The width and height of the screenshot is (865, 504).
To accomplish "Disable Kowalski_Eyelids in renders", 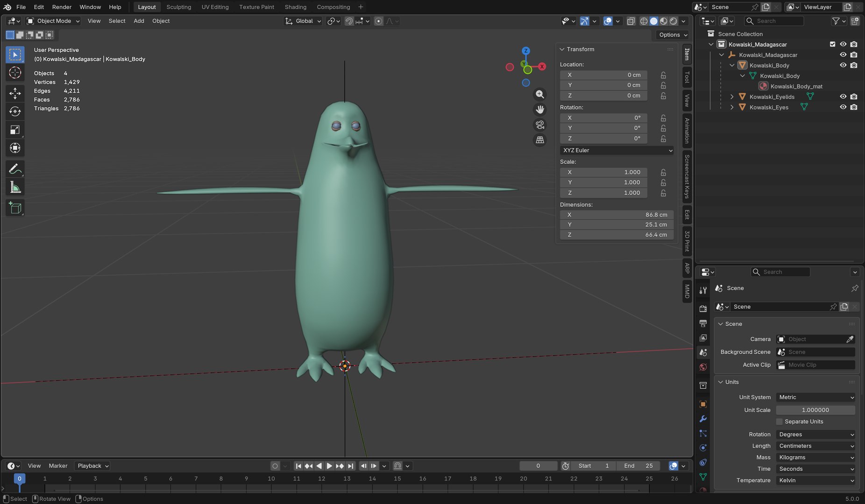I will 854,97.
